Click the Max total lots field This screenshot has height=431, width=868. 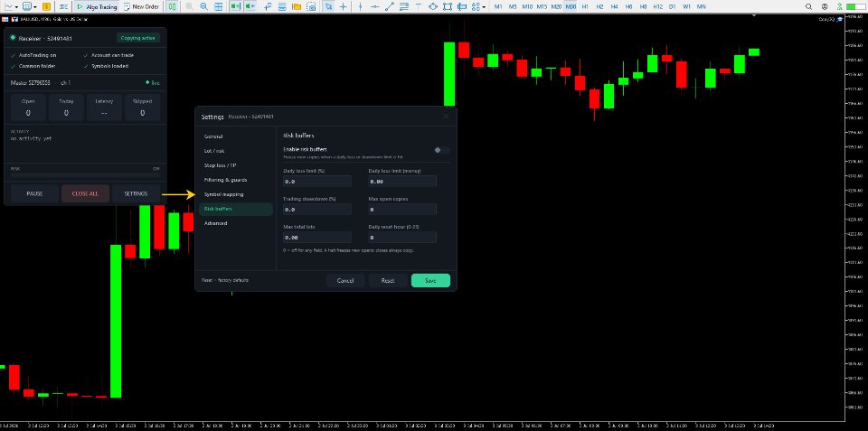point(317,238)
